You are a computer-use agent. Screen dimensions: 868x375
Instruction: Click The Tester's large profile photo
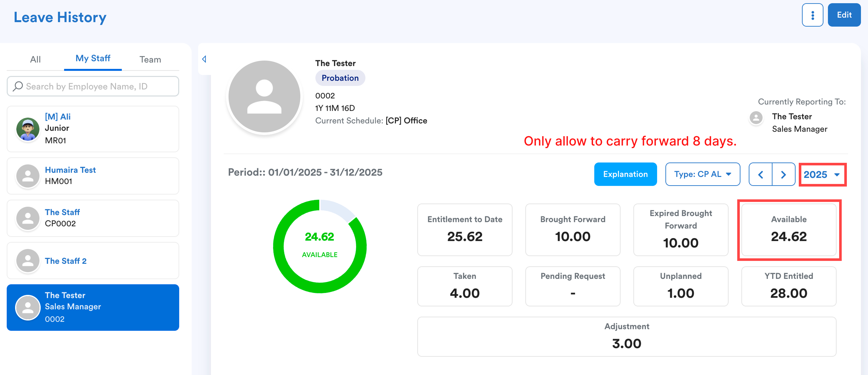coord(264,97)
